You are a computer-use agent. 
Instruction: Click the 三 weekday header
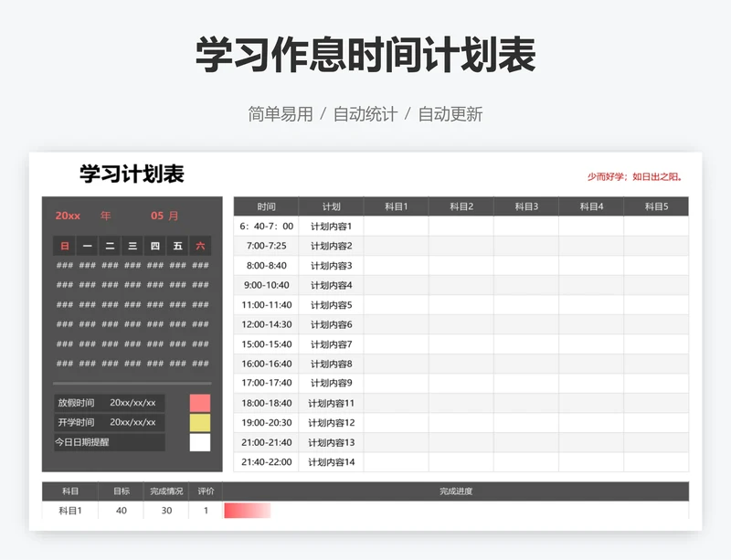click(132, 246)
